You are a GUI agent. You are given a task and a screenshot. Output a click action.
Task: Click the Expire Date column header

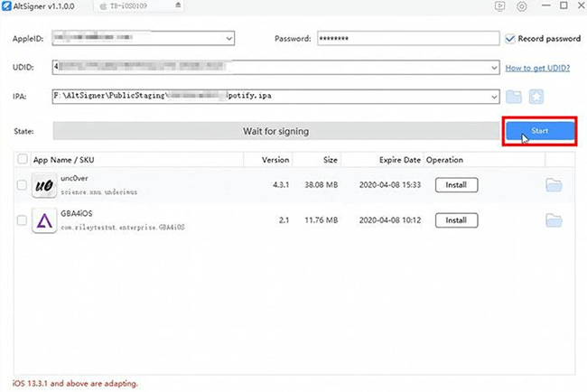(399, 159)
